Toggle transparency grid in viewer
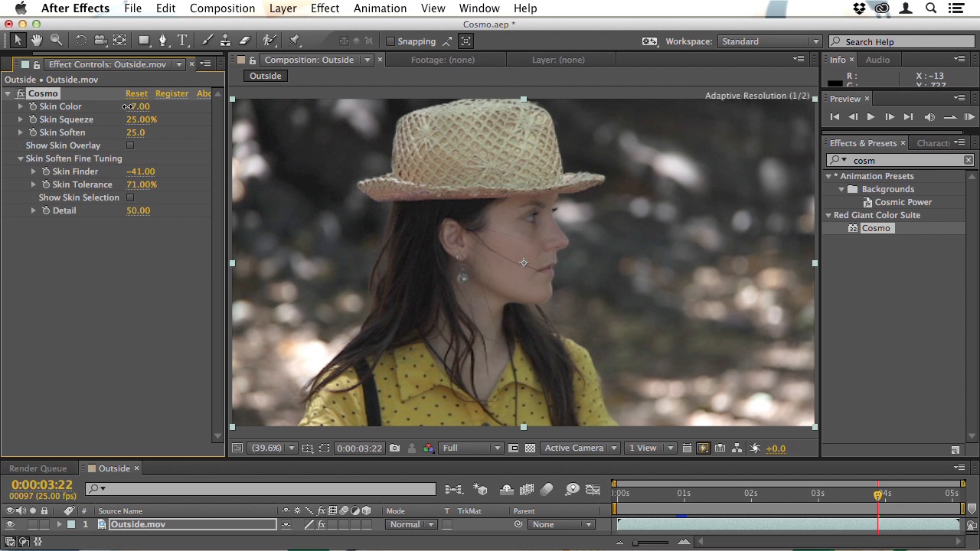Viewport: 980px width, 551px height. pos(530,448)
